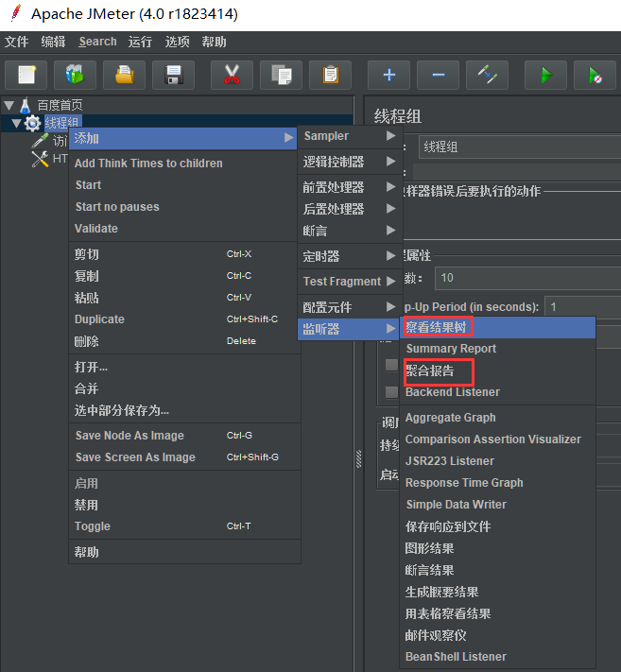Click the JMeter feather logo in title bar
The height and width of the screenshot is (672, 621).
pos(16,13)
